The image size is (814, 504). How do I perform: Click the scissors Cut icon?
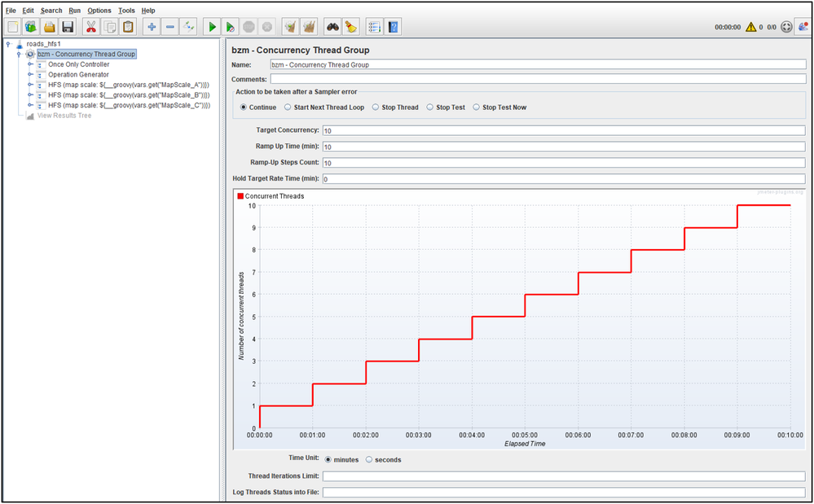[x=90, y=27]
